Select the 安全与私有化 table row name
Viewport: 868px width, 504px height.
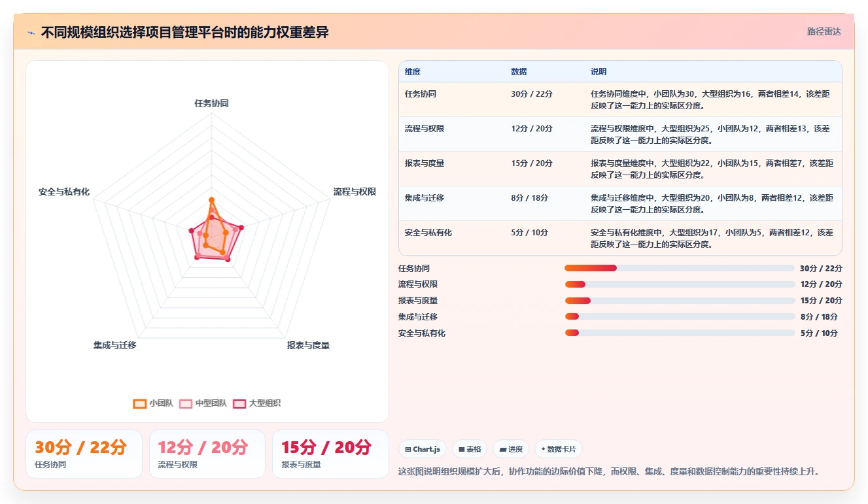[428, 233]
